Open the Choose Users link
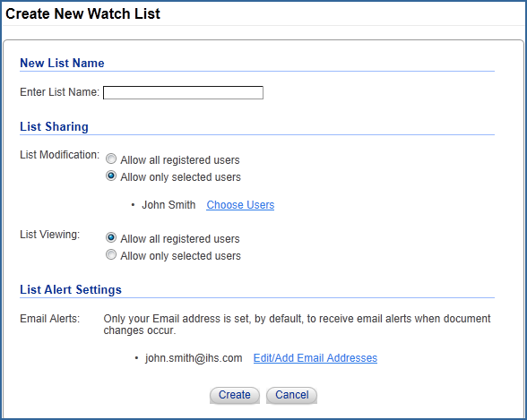527x420 pixels. point(240,205)
